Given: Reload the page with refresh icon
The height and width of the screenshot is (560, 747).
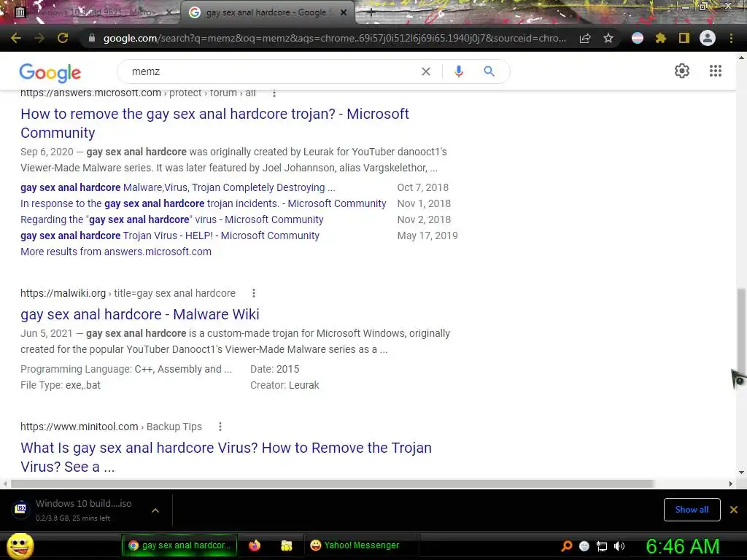Looking at the screenshot, I should (63, 38).
